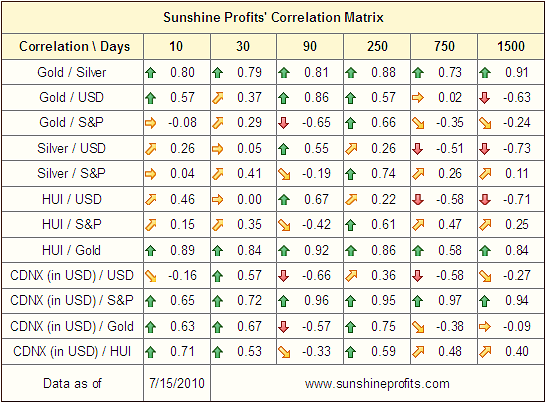This screenshot has height=404, width=547.
Task: Click the 10 days column header
Action: (177, 46)
